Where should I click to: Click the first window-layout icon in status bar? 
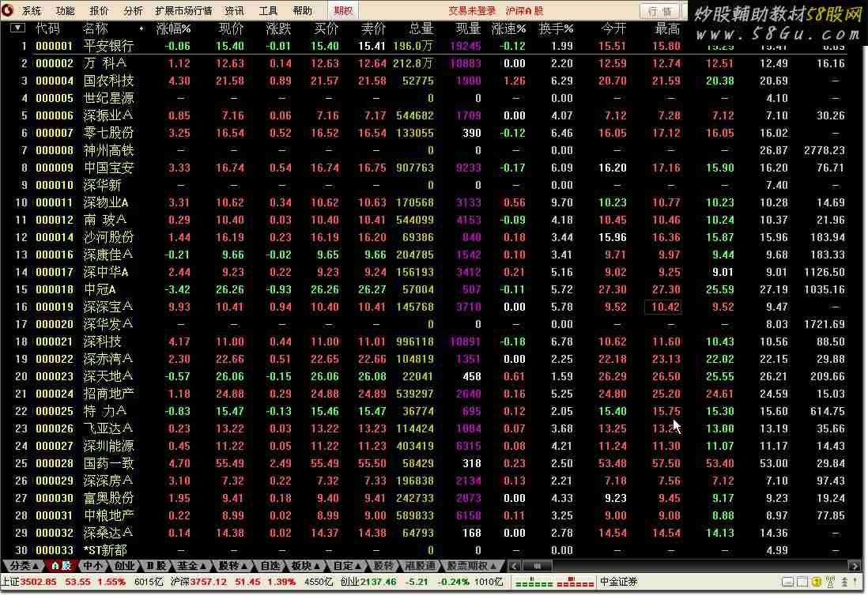(x=787, y=582)
